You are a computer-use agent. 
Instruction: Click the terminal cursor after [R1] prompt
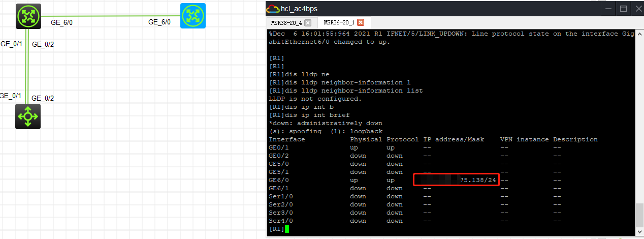(287, 229)
